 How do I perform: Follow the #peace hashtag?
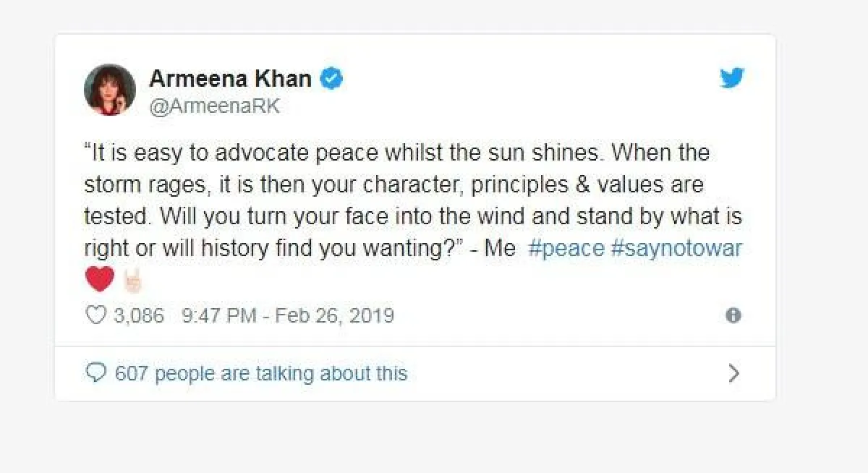pyautogui.click(x=566, y=248)
